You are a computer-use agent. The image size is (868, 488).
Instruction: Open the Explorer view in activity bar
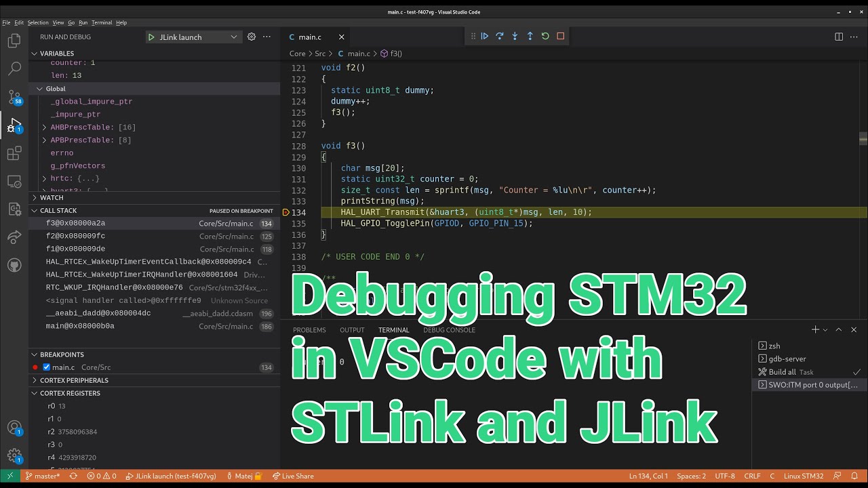point(14,41)
